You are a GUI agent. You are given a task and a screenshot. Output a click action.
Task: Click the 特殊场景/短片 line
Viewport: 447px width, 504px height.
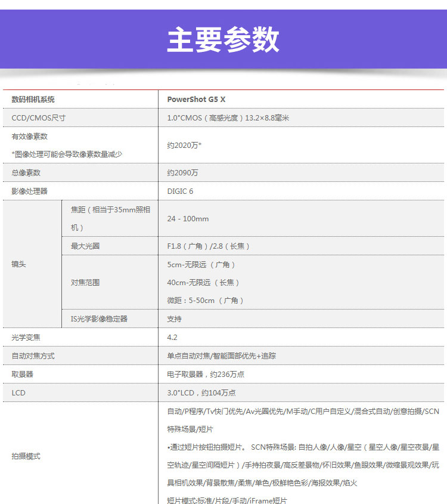pyautogui.click(x=190, y=429)
